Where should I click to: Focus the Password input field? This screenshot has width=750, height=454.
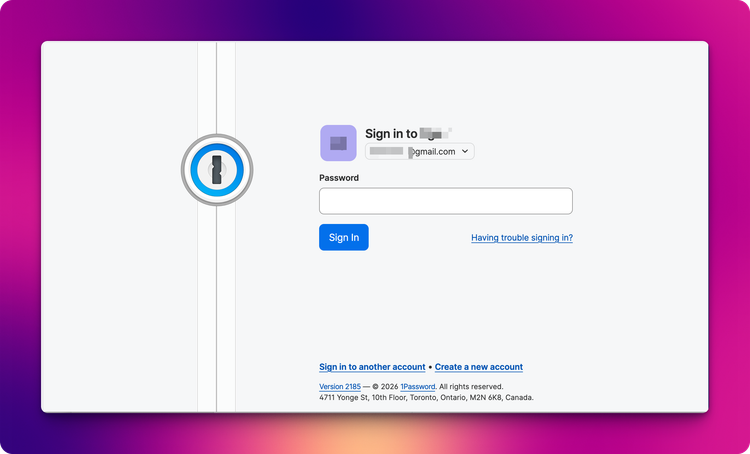(x=446, y=201)
